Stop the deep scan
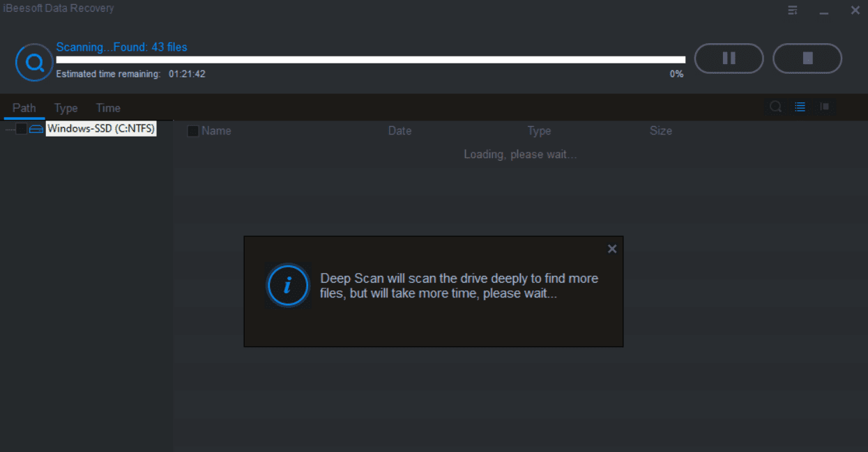Viewport: 868px width, 452px height. (x=808, y=59)
